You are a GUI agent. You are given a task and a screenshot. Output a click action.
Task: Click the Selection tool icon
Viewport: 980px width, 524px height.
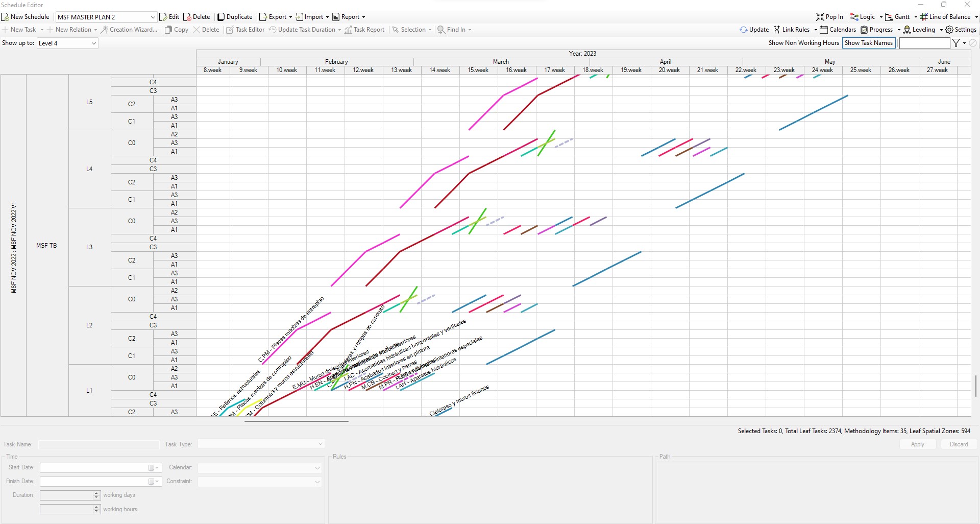point(396,30)
